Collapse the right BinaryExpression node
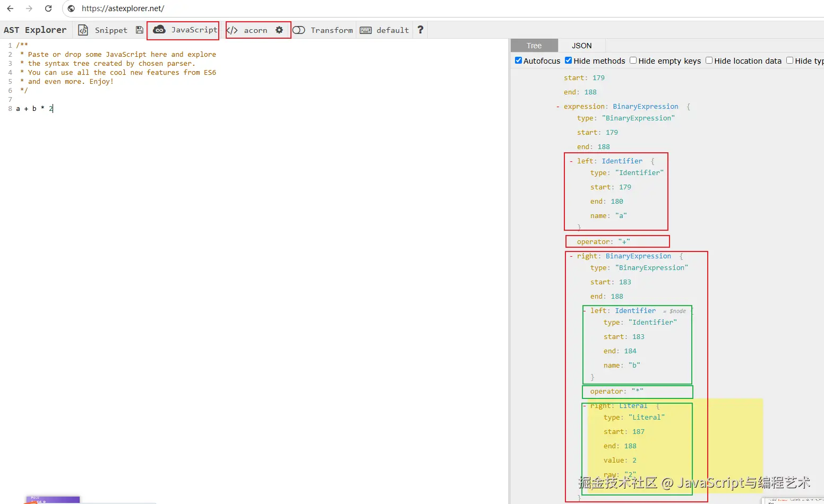The image size is (824, 504). coord(571,256)
